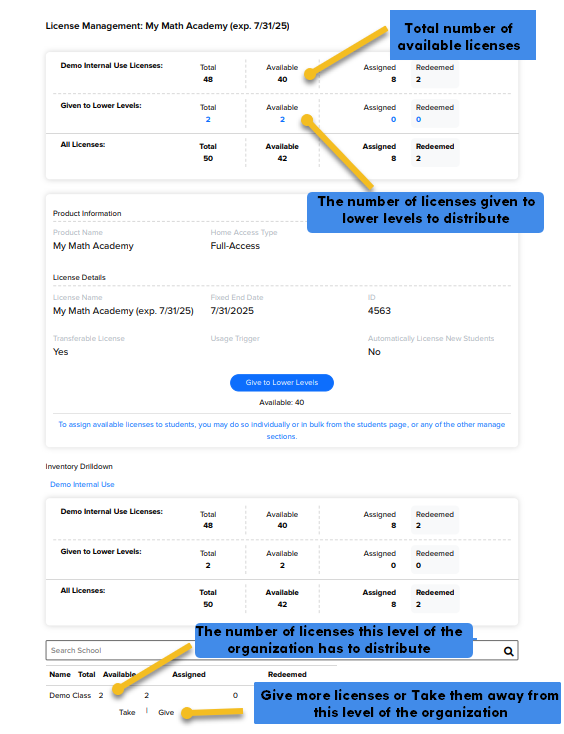Select the My Math Academy product name value

(x=93, y=246)
